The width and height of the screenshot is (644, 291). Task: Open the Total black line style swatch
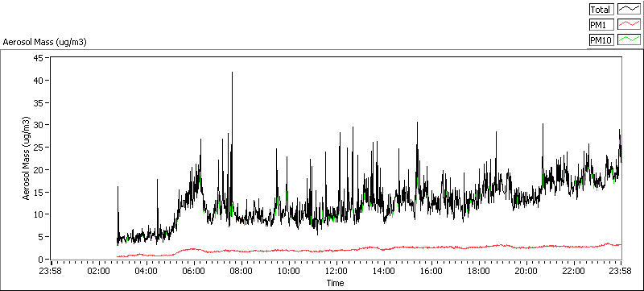[x=630, y=10]
